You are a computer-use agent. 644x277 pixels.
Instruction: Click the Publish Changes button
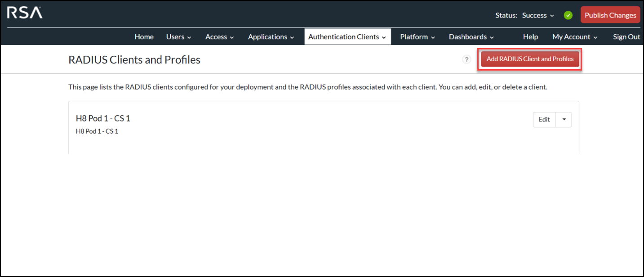point(610,14)
